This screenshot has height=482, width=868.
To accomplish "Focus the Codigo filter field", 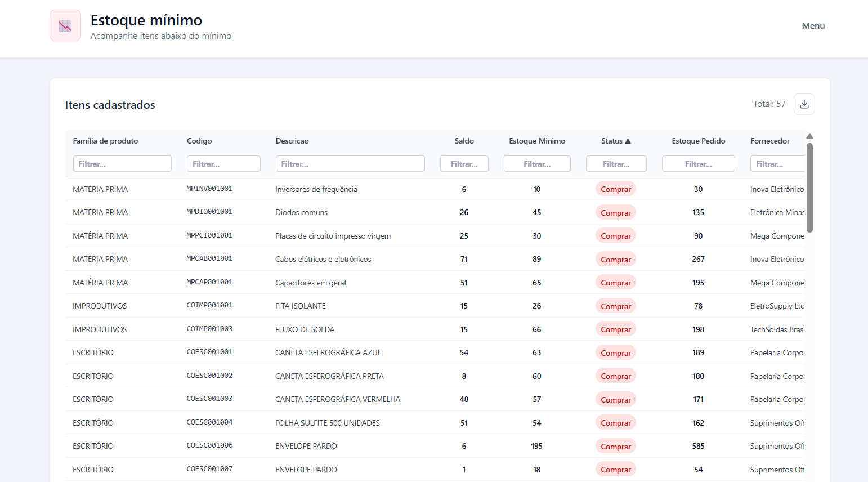I will 223,164.
